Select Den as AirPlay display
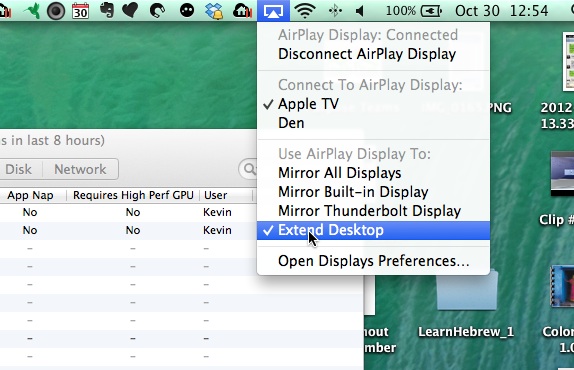574x370 pixels. point(373,123)
